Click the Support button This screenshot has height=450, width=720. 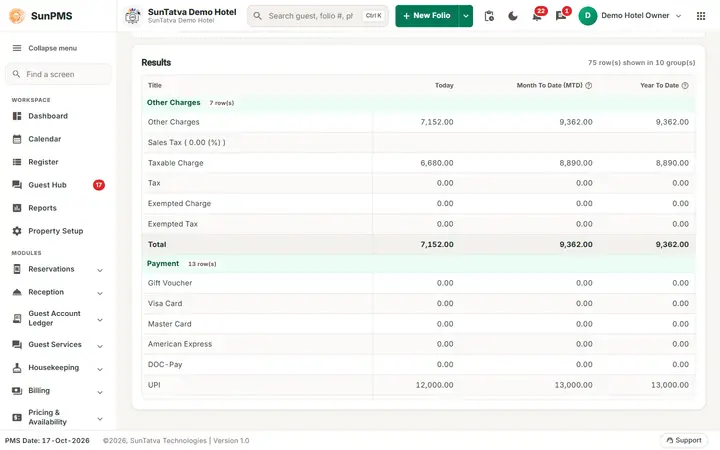pyautogui.click(x=684, y=440)
